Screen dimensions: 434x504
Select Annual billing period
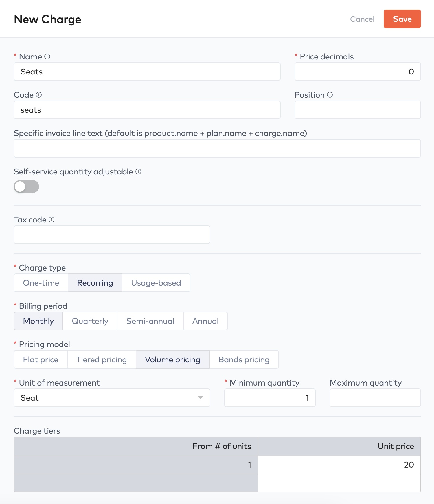click(205, 321)
